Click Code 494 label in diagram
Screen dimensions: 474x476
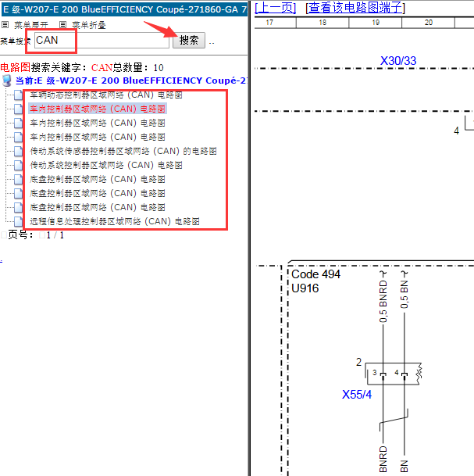click(x=315, y=274)
